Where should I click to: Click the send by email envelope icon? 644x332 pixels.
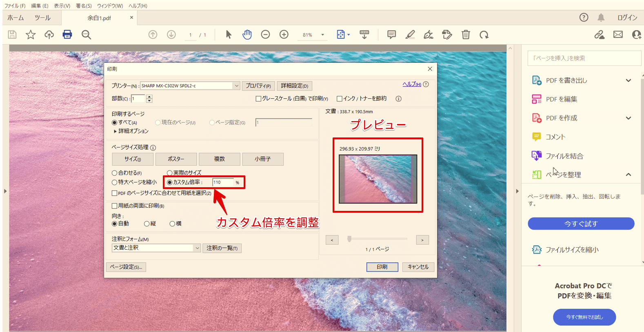[x=618, y=35]
